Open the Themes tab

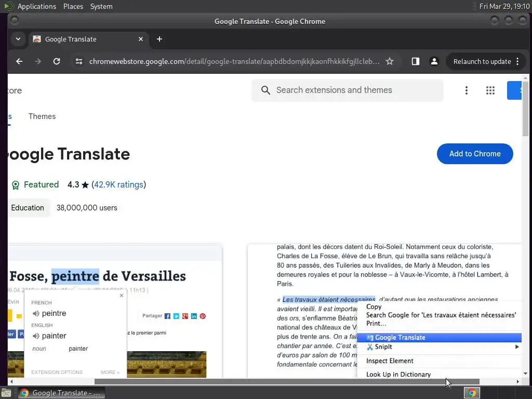coord(42,116)
